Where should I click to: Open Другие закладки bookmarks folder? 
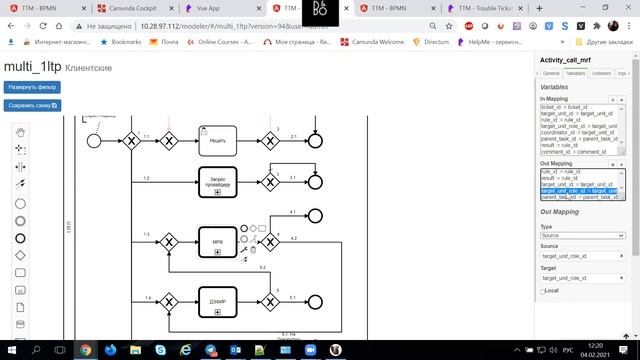[604, 42]
